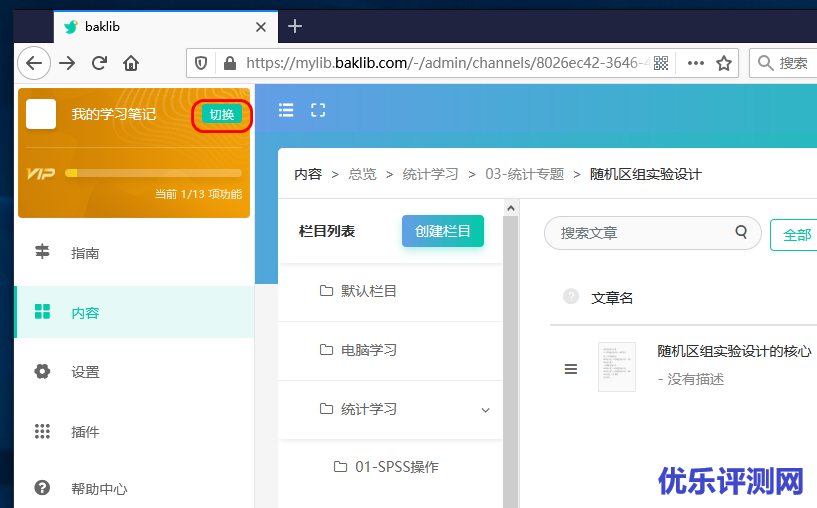Reload the page with browser refresh icon
This screenshot has width=817, height=508.
(99, 63)
